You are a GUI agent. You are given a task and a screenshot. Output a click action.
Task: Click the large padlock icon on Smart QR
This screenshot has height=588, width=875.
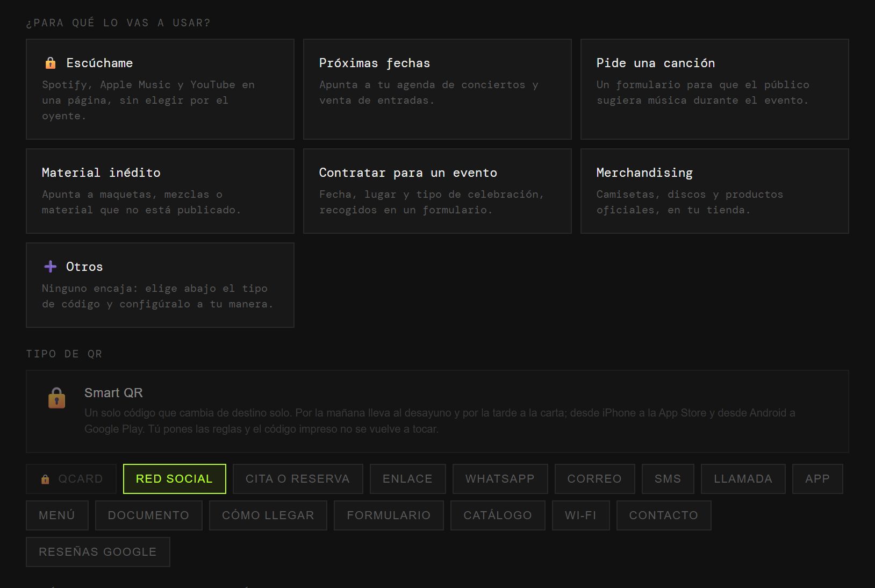56,398
